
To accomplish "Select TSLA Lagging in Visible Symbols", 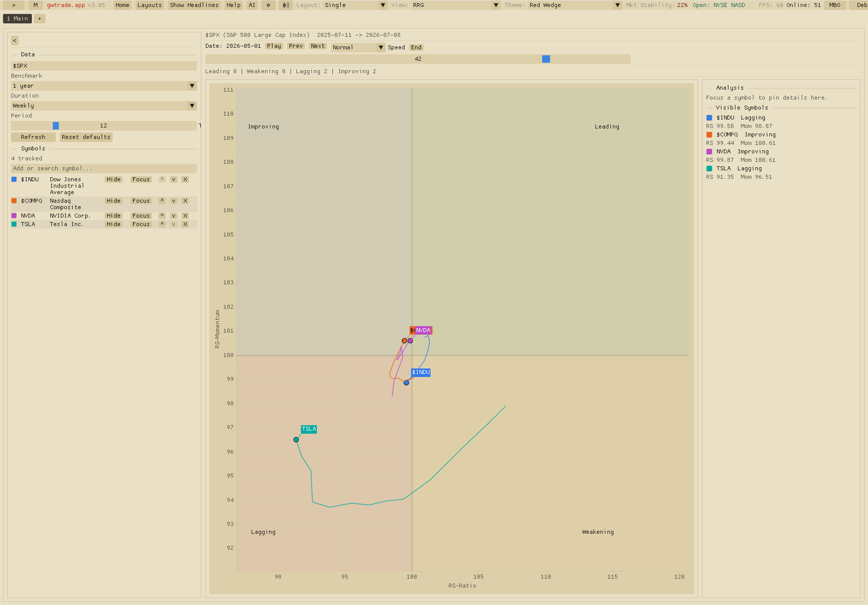I will pyautogui.click(x=739, y=168).
